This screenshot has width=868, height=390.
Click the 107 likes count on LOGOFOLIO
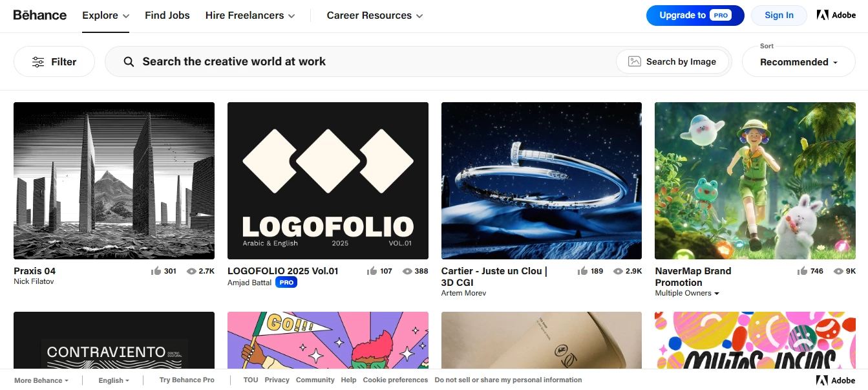click(x=386, y=271)
